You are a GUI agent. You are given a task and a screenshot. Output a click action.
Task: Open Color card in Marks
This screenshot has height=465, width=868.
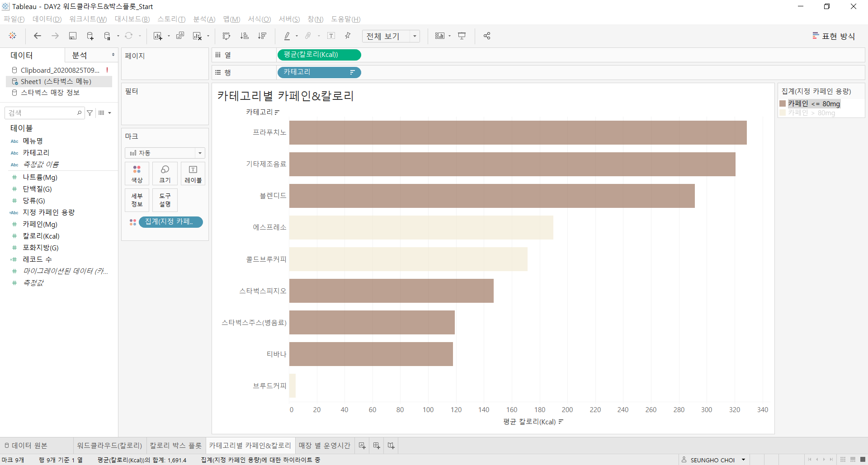click(x=137, y=174)
